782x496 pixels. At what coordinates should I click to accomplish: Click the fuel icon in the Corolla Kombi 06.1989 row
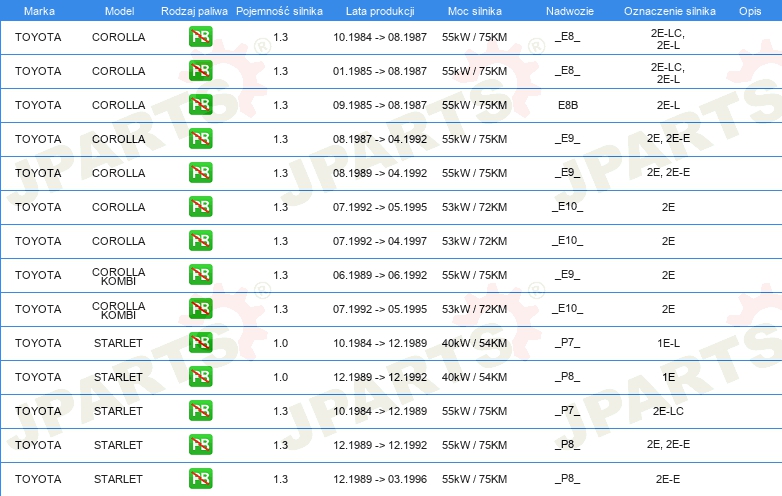tap(200, 275)
